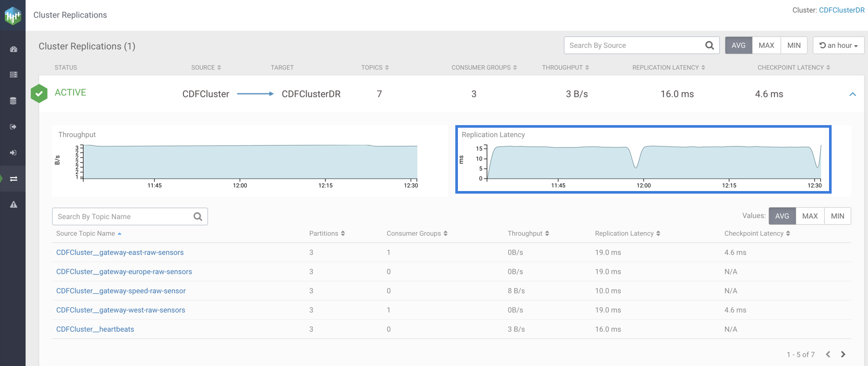Open the Alerts warning triangle icon
Viewport: 868px width, 366px height.
click(x=14, y=205)
